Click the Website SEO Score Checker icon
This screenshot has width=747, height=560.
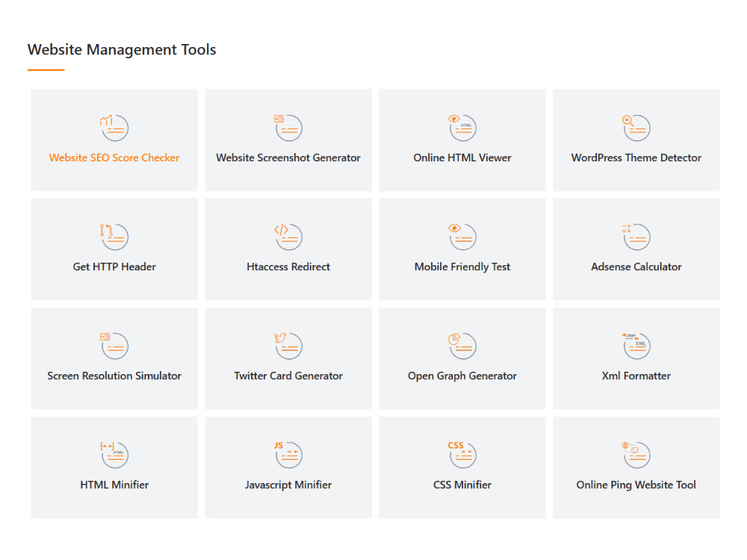click(114, 128)
